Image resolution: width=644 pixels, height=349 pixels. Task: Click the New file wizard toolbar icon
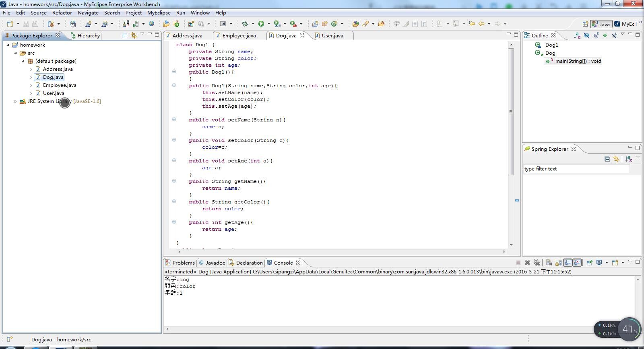point(10,24)
